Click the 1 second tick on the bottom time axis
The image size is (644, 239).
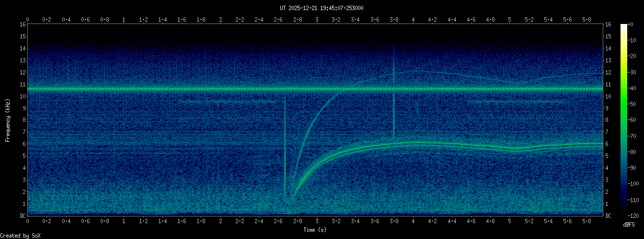pos(124,221)
